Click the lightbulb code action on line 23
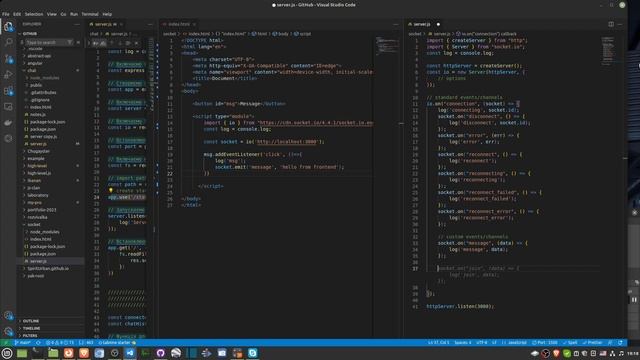 [111, 191]
